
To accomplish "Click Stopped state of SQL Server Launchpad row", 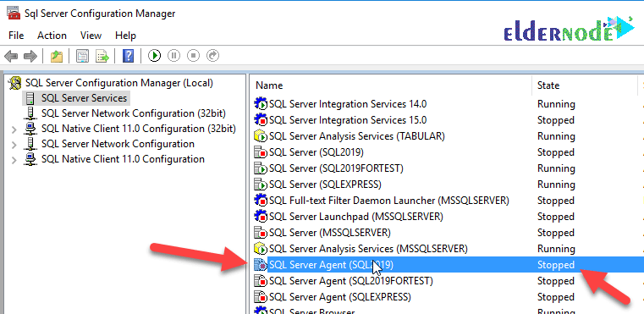I will pyautogui.click(x=556, y=217).
